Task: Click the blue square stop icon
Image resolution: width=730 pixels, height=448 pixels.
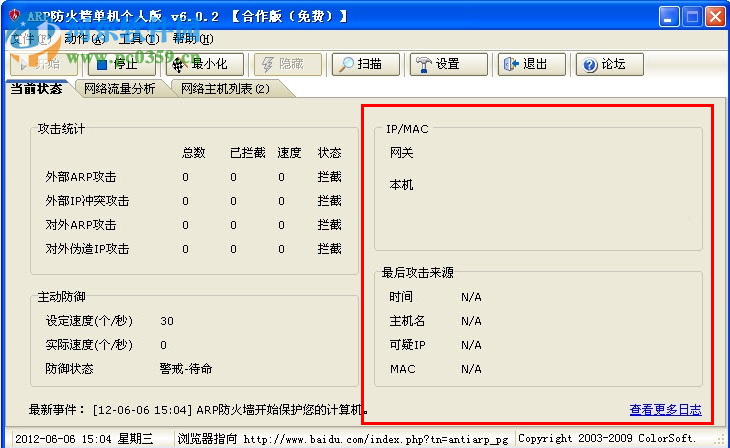Action: [x=102, y=65]
